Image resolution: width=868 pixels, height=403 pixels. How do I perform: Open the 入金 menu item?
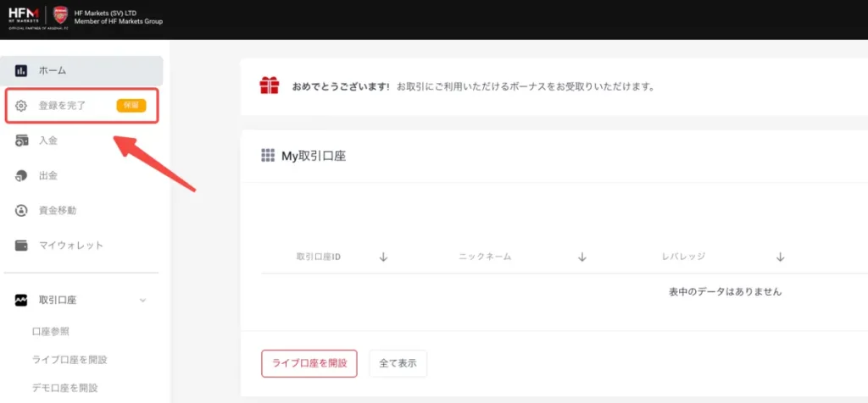click(x=48, y=141)
